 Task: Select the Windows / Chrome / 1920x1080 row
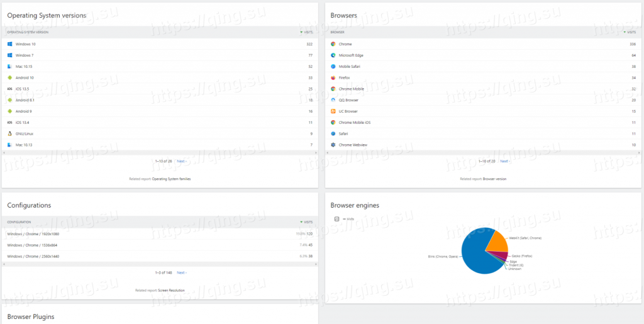33,233
